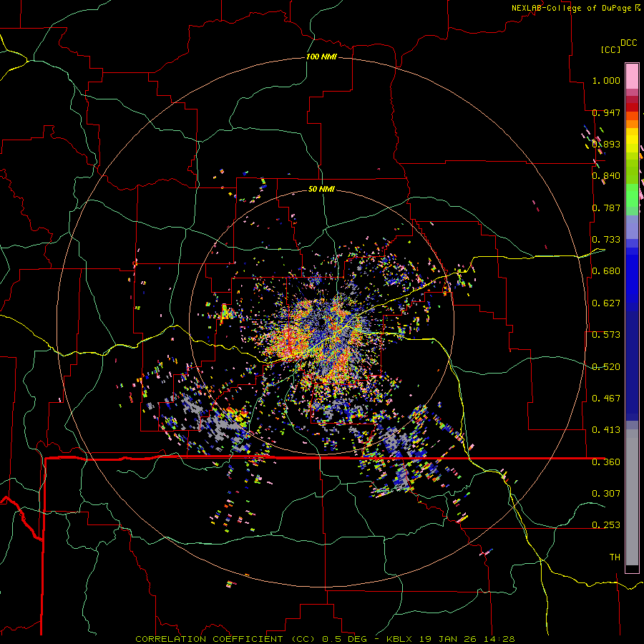Select the 0.467 scale value
Image resolution: width=644 pixels, height=644 pixels.
(606, 399)
